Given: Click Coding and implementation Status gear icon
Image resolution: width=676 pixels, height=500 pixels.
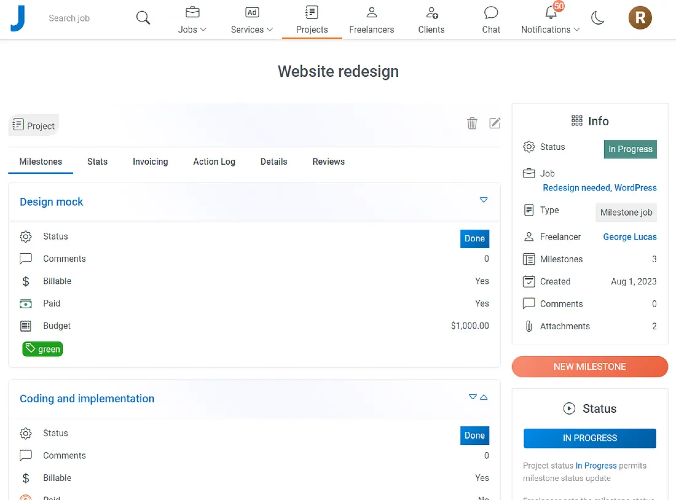Looking at the screenshot, I should [25, 433].
